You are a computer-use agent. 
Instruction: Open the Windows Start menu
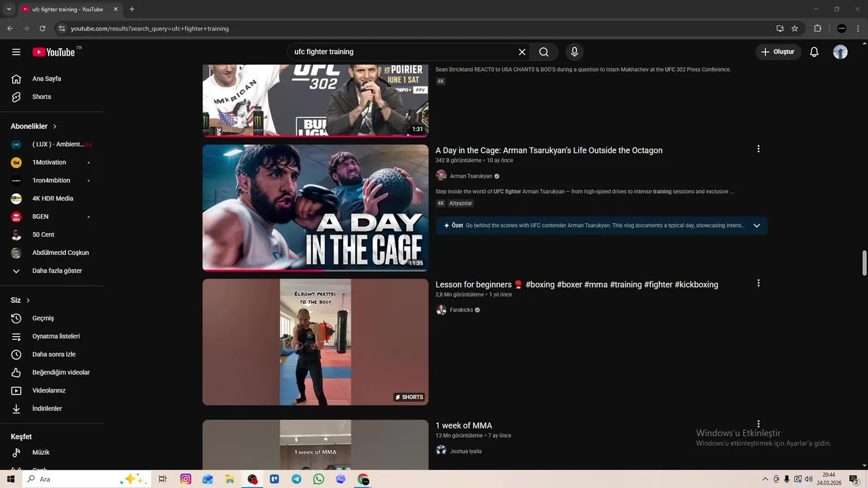point(11,479)
